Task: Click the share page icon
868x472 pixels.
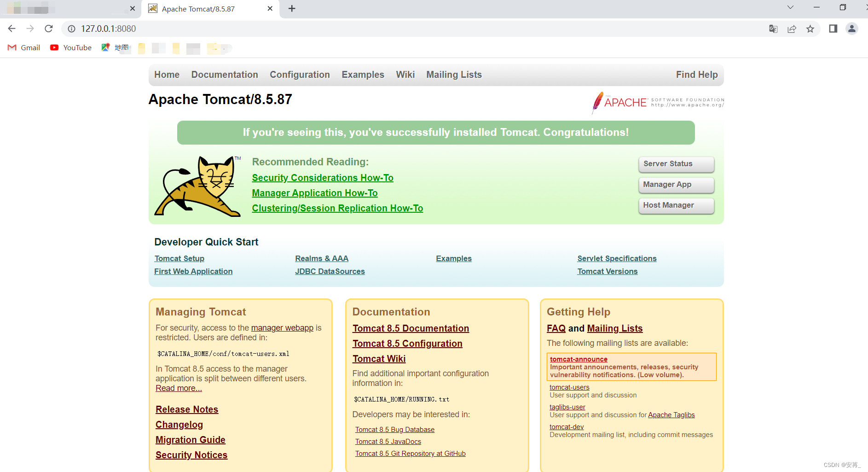Action: coord(792,29)
